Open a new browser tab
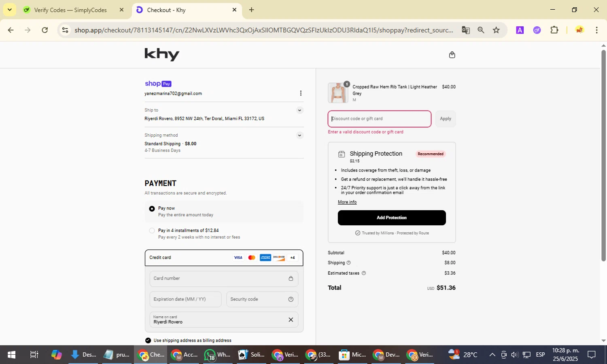This screenshot has height=364, width=607. [x=251, y=10]
